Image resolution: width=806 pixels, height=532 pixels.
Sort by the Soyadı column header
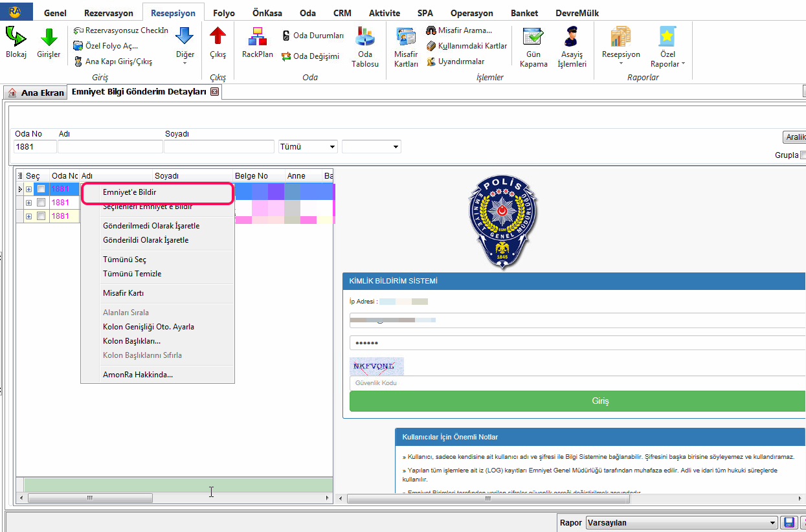pyautogui.click(x=193, y=176)
